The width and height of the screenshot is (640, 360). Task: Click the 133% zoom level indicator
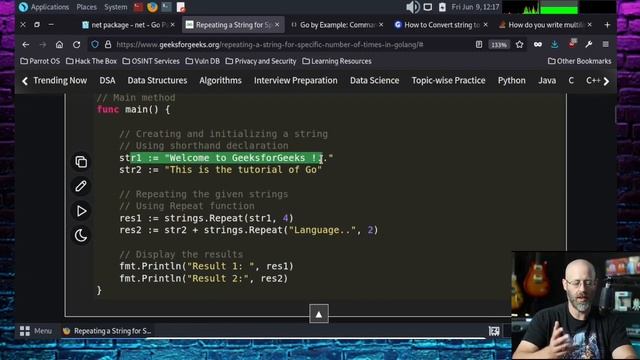click(x=499, y=45)
